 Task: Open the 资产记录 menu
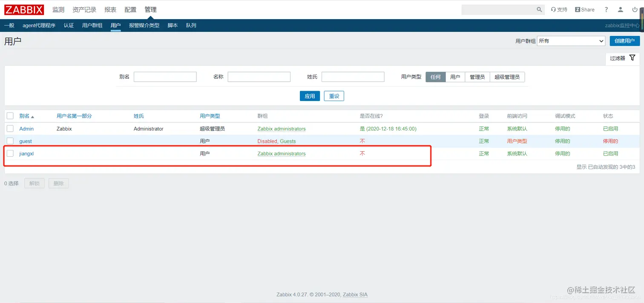point(84,9)
